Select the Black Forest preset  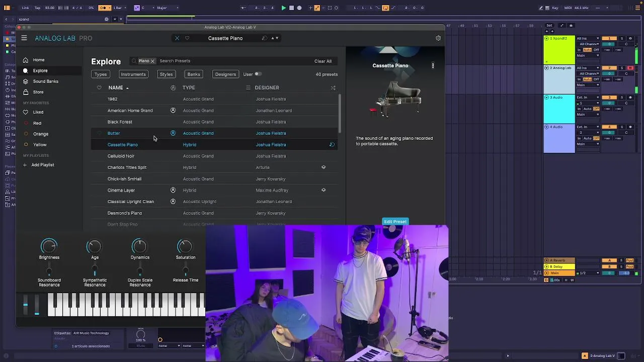point(215,122)
